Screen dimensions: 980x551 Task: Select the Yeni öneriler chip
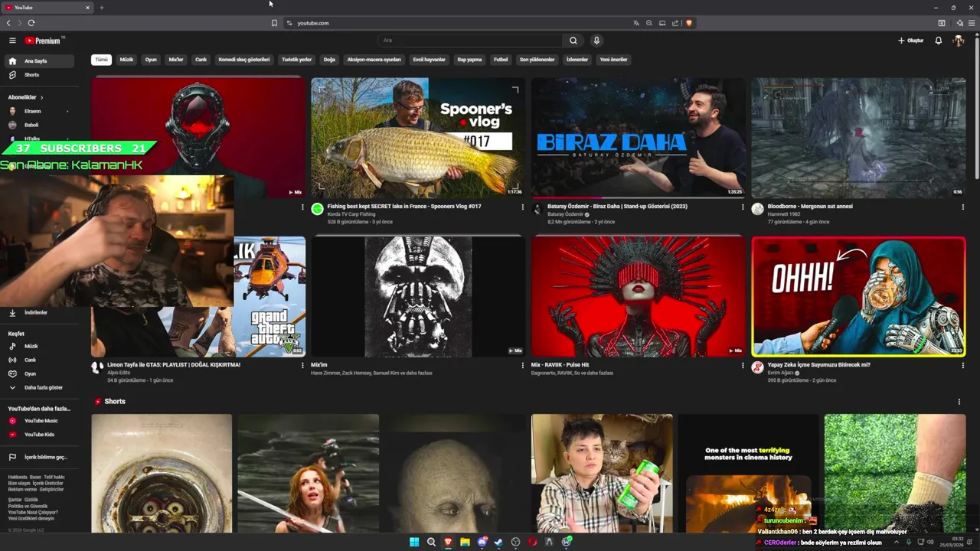(x=613, y=60)
